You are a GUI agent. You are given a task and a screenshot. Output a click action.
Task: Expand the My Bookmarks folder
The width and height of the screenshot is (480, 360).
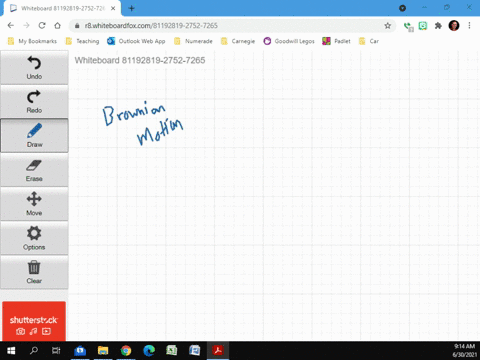pos(32,41)
